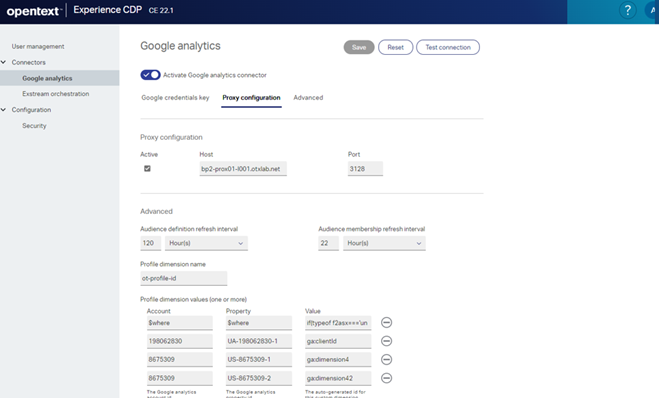Click the opentext logo
The image size is (659, 398).
click(34, 11)
